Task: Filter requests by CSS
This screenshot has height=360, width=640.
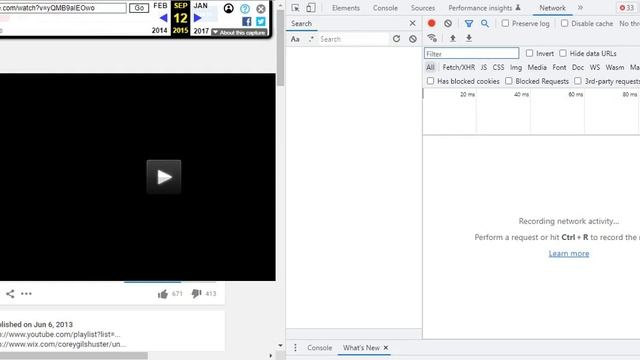Action: (498, 67)
